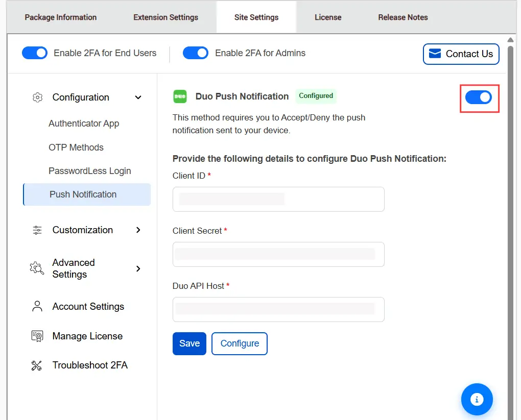
Task: Open the Release Notes tab
Action: (x=402, y=17)
